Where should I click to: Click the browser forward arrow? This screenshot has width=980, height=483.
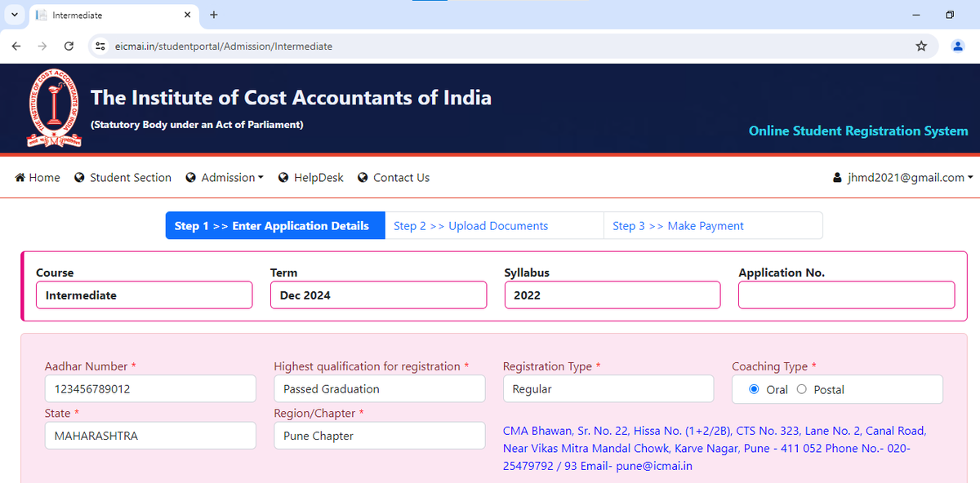(42, 47)
